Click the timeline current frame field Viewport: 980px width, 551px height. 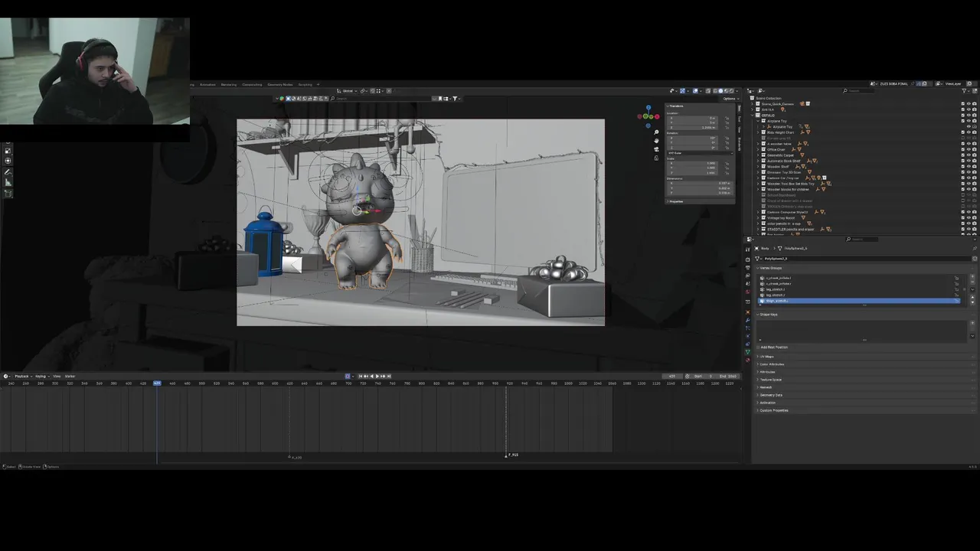click(x=672, y=376)
